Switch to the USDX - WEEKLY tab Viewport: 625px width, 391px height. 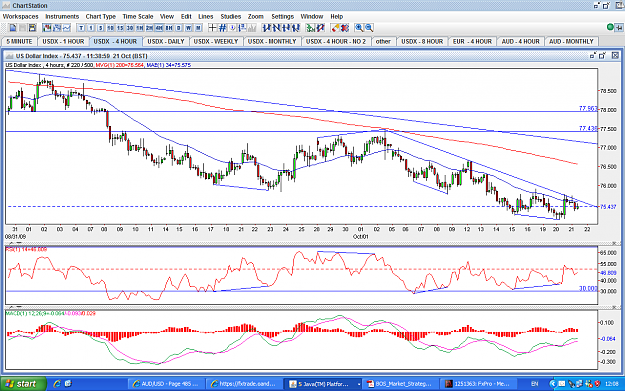216,41
